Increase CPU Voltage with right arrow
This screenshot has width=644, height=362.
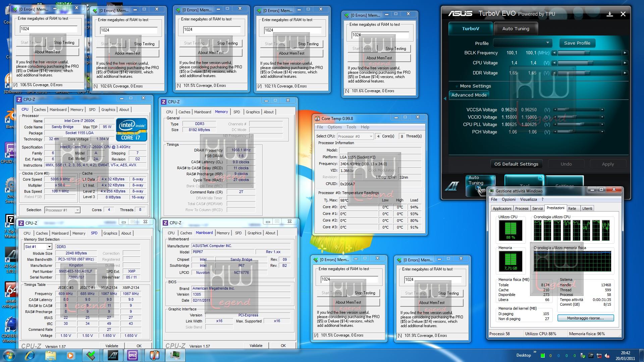(625, 63)
